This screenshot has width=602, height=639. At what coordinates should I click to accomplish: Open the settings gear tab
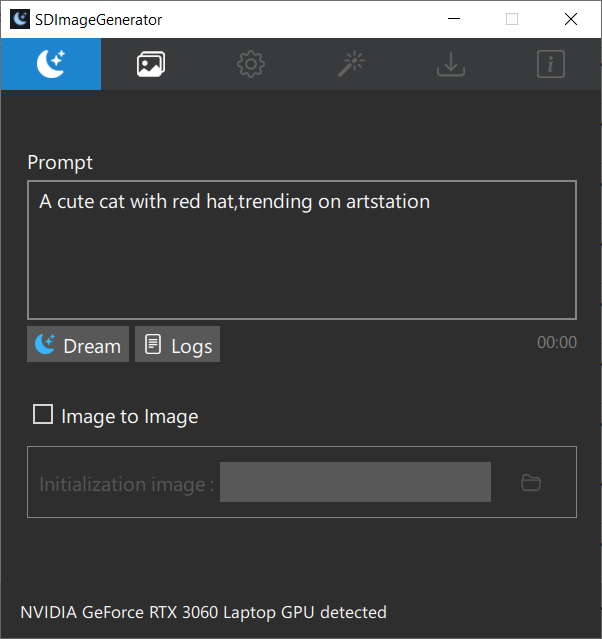click(x=251, y=64)
